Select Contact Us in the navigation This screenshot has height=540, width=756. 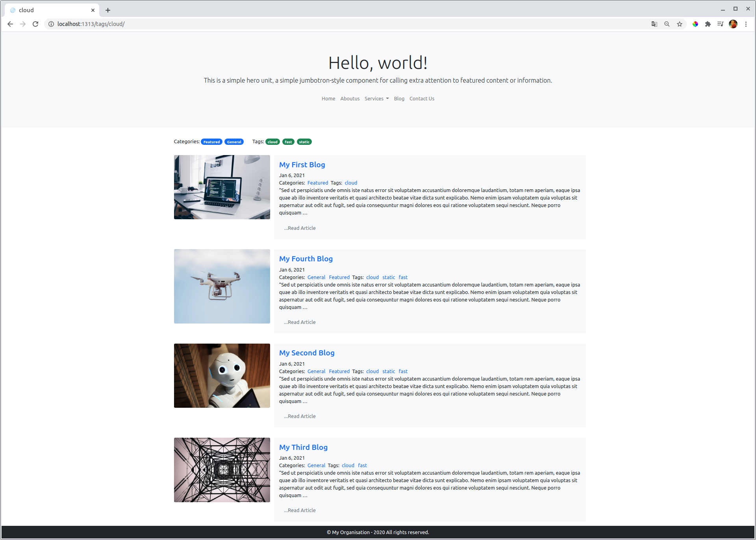(422, 98)
